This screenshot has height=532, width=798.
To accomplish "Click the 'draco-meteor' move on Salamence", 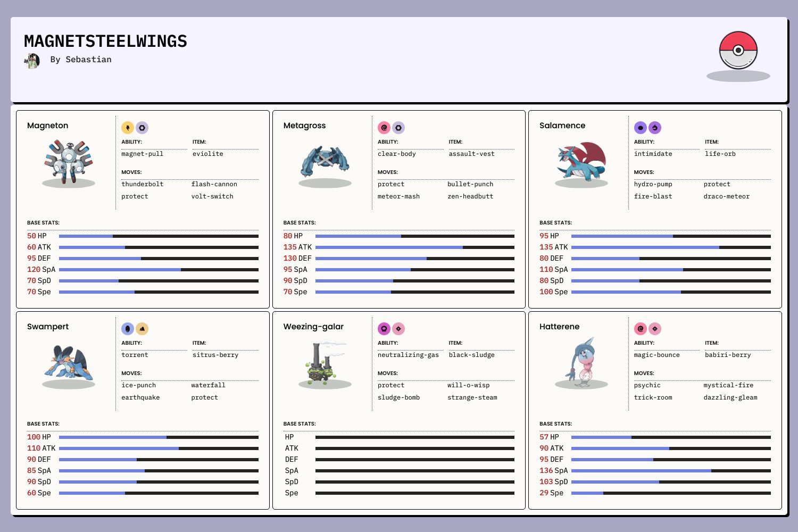I will tap(726, 196).
